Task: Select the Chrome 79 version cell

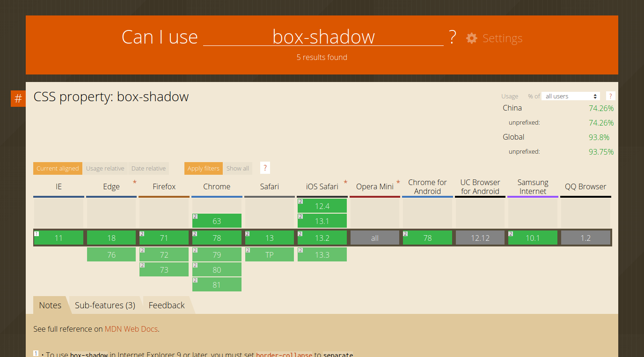Action: tap(217, 254)
